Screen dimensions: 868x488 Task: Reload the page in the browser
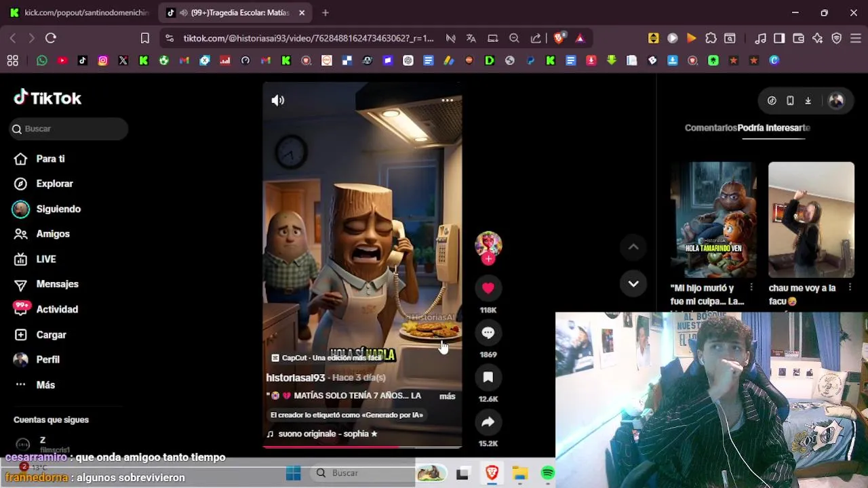51,38
